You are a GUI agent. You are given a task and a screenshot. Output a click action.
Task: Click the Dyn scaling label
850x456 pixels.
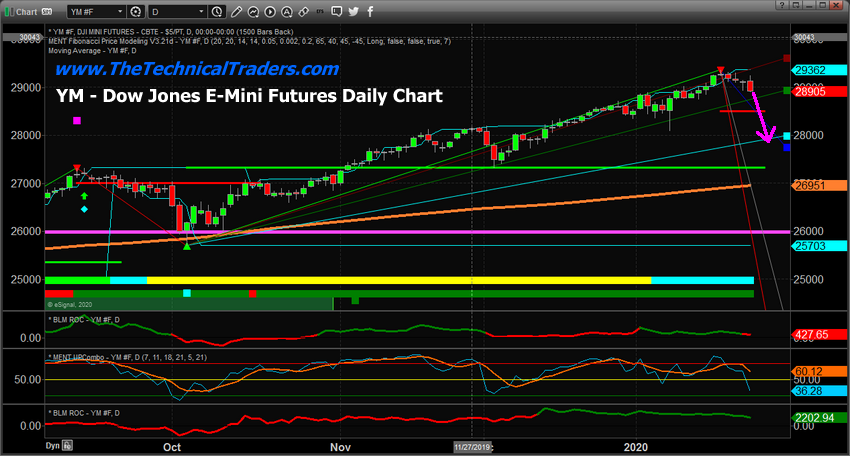click(x=53, y=446)
